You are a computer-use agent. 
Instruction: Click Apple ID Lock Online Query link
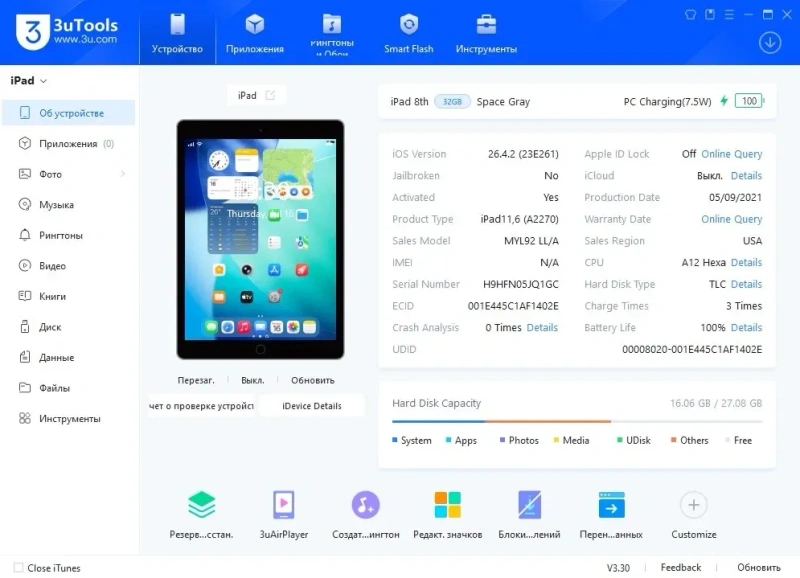731,154
